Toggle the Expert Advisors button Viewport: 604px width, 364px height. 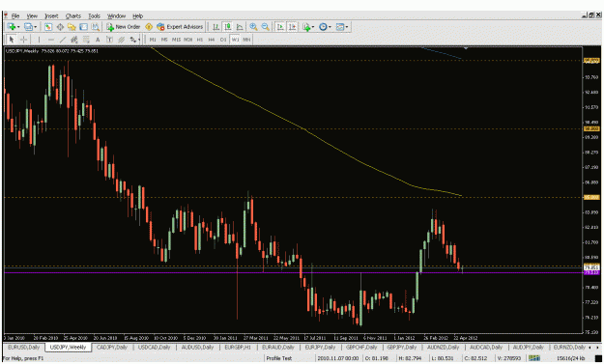180,27
